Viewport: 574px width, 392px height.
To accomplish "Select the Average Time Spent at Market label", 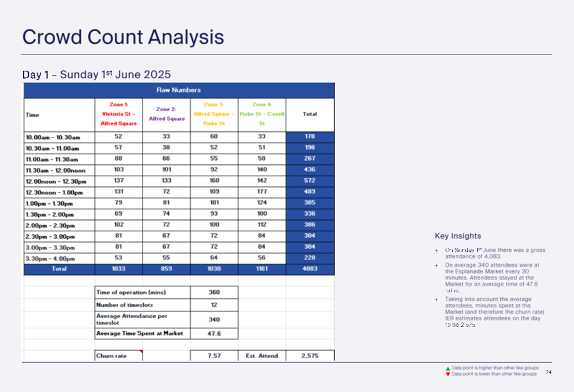I will pyautogui.click(x=141, y=333).
